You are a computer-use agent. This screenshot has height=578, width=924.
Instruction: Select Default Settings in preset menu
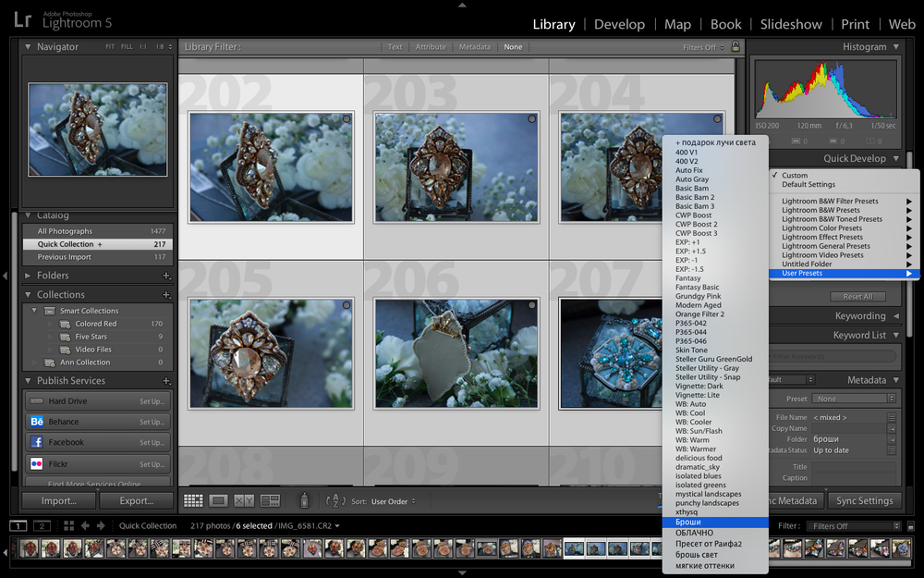pos(844,185)
